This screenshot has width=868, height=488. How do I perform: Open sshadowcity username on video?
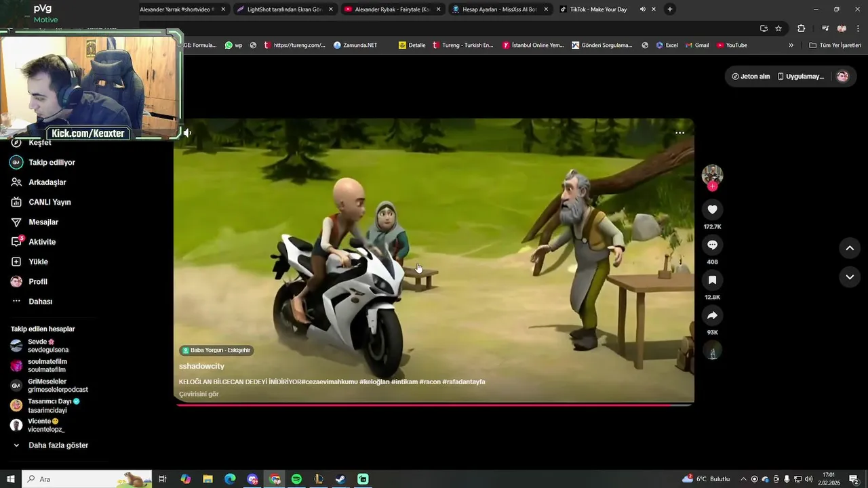[201, 366]
